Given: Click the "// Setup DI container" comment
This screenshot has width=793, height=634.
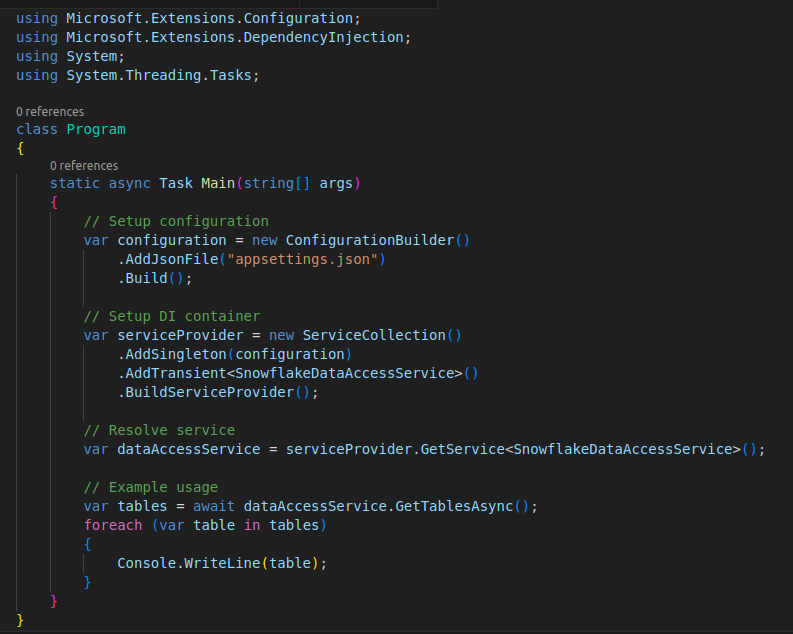Looking at the screenshot, I should point(172,316).
